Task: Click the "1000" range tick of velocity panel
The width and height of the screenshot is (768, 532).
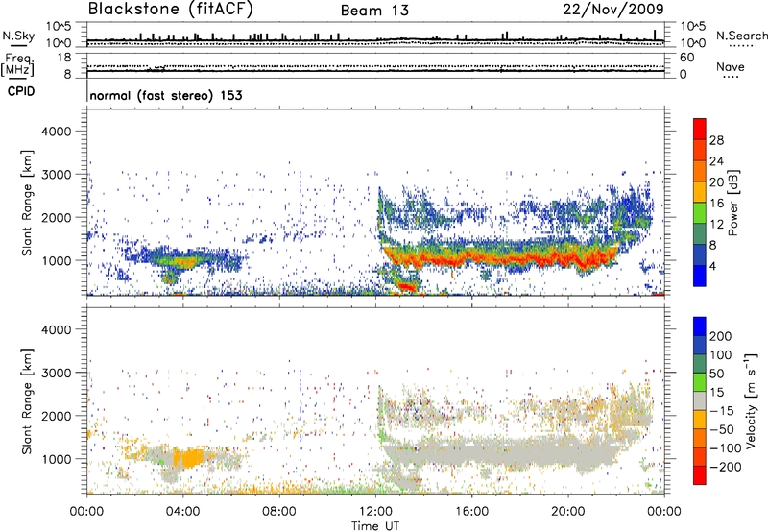Action: pos(57,460)
